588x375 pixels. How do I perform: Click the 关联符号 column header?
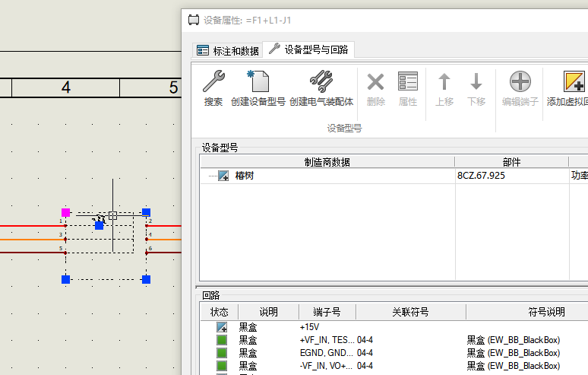point(411,312)
